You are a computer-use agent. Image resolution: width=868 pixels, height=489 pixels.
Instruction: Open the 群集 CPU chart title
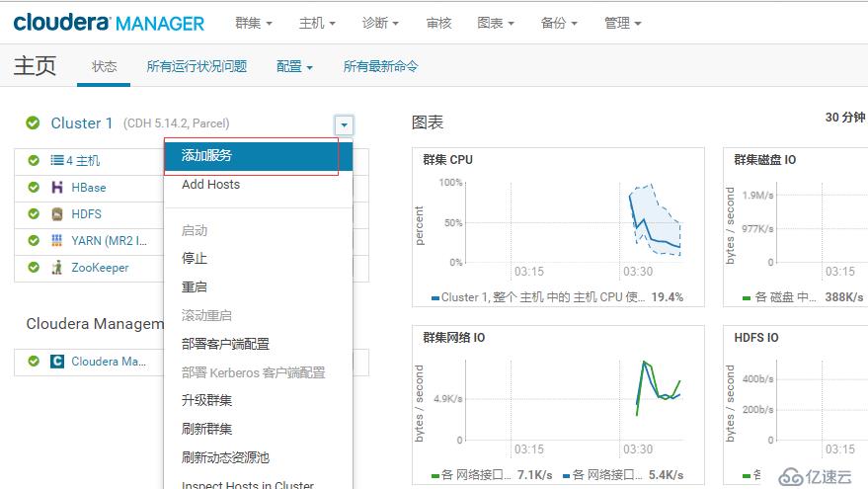point(448,160)
